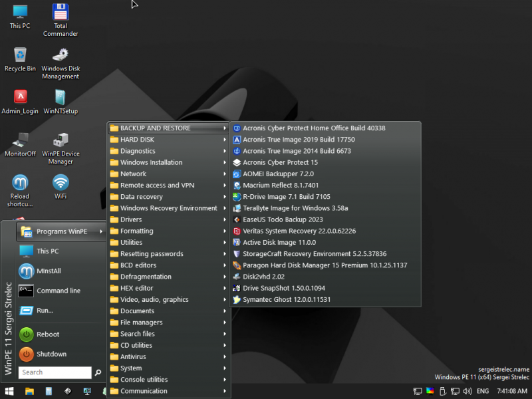532x399 pixels.
Task: Select WinNTSetup desktop shortcut
Action: [x=61, y=102]
